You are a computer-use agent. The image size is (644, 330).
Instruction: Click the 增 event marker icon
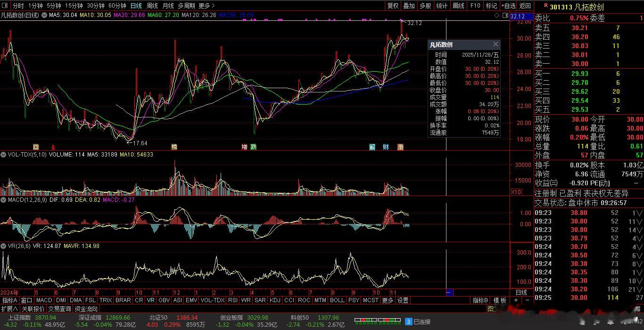pos(245,147)
